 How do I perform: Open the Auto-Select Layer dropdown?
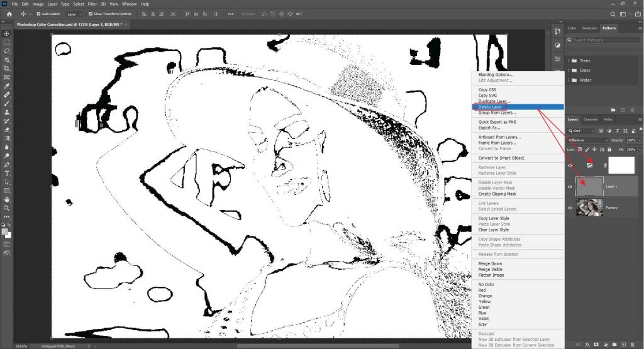[74, 14]
